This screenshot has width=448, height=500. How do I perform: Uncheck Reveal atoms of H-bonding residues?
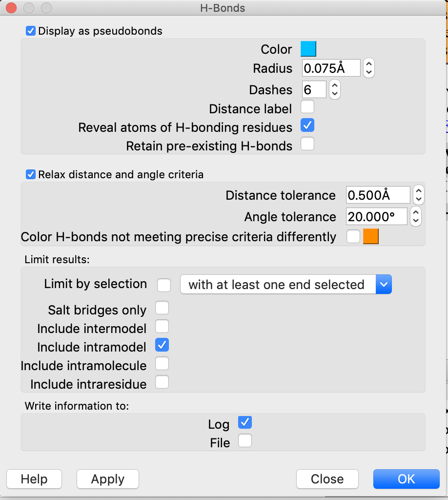click(x=307, y=126)
